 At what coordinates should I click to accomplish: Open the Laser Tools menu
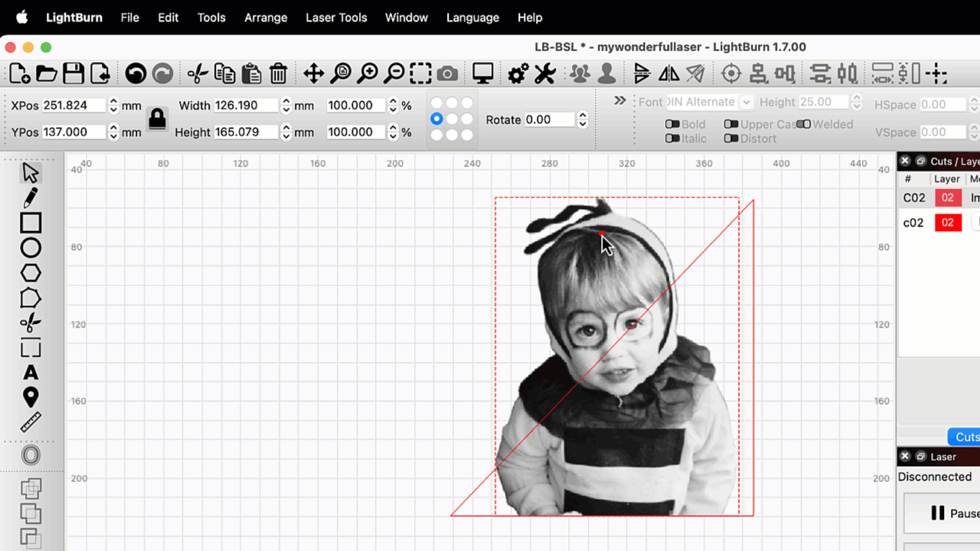(336, 18)
